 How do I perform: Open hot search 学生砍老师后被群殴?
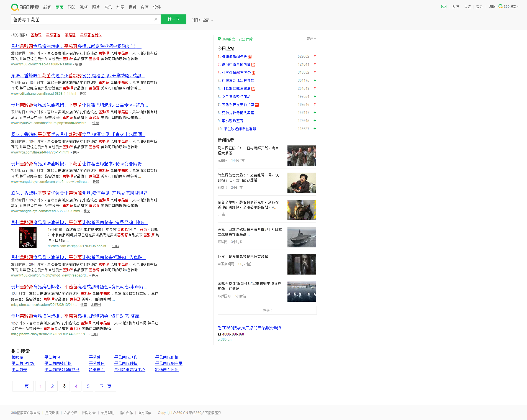(x=240, y=129)
